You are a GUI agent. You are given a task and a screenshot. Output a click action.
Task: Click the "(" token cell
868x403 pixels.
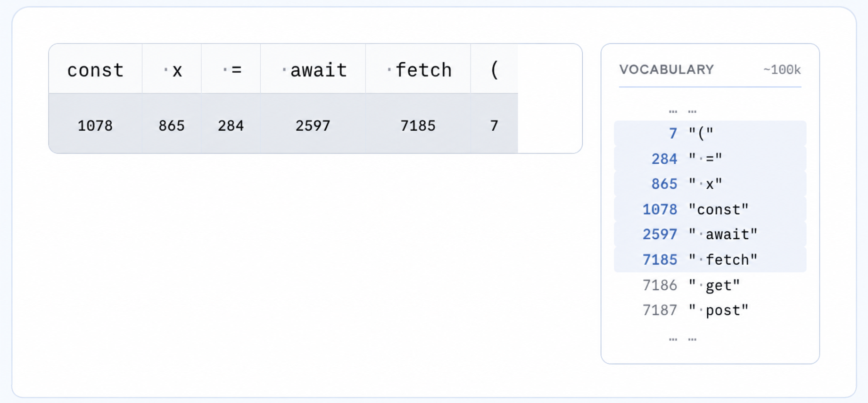(x=494, y=69)
